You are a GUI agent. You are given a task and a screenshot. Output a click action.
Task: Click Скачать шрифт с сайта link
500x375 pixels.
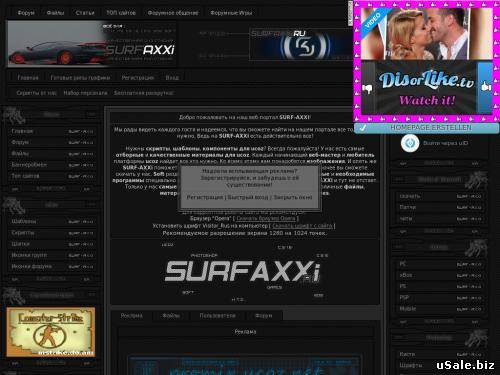pos(302,226)
